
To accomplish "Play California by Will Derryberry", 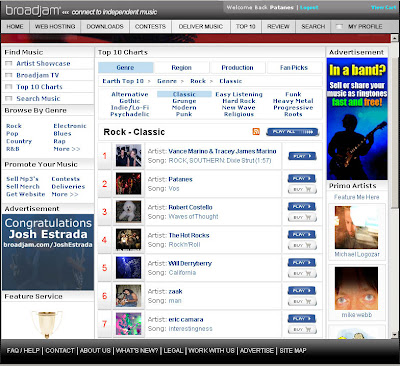I will [x=302, y=262].
